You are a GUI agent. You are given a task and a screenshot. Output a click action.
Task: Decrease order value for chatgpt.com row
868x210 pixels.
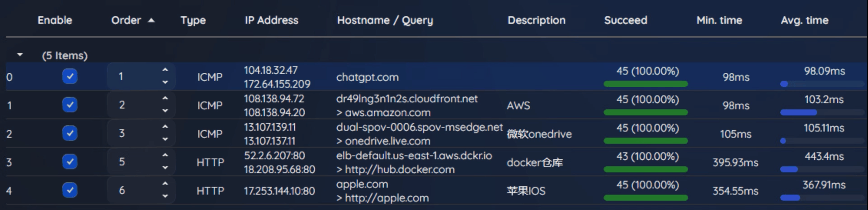point(165,82)
